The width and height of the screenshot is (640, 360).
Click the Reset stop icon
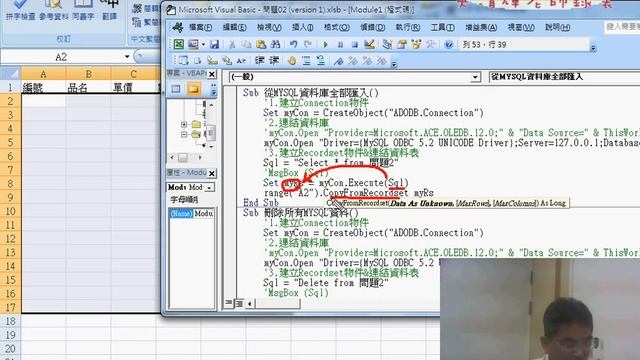point(355,44)
